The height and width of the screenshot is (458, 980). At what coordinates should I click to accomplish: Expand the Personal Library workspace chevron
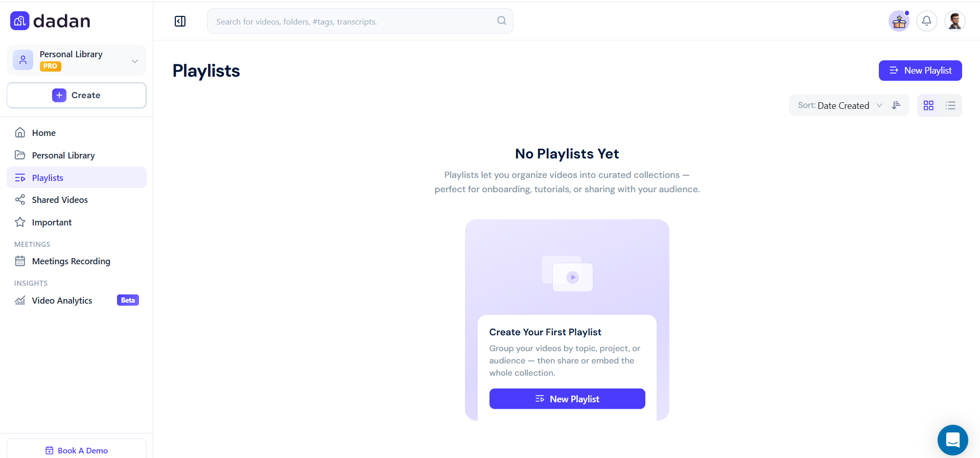tap(135, 61)
